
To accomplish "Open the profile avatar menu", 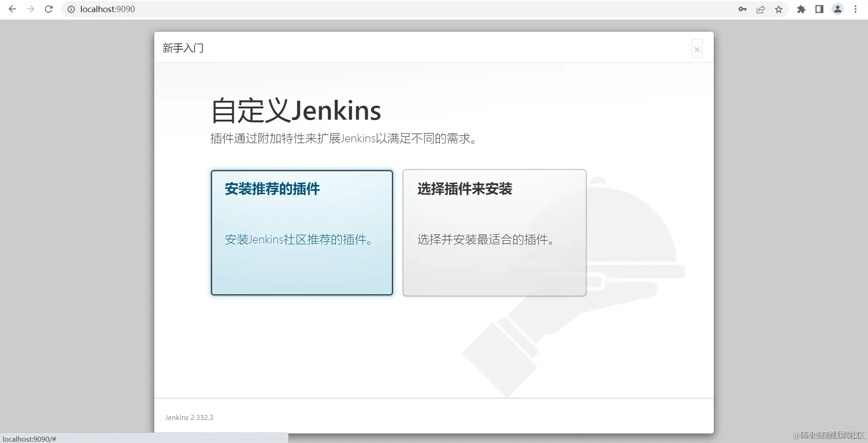I will [838, 9].
